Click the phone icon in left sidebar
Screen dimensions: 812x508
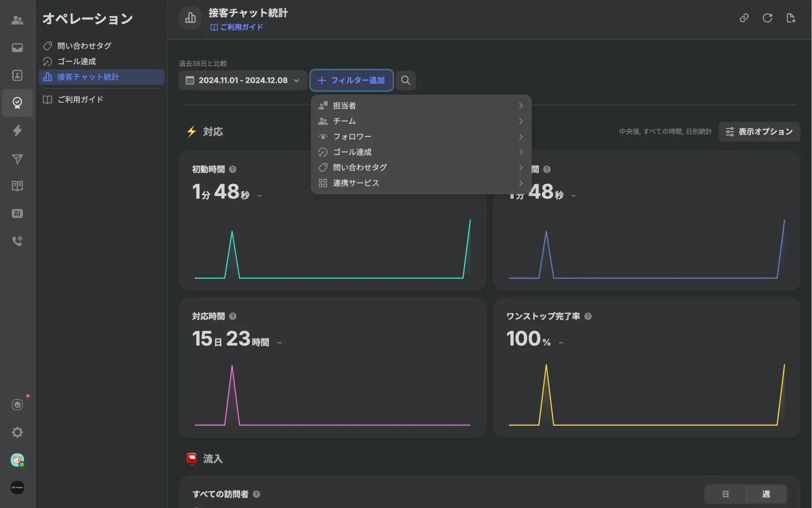click(x=17, y=241)
